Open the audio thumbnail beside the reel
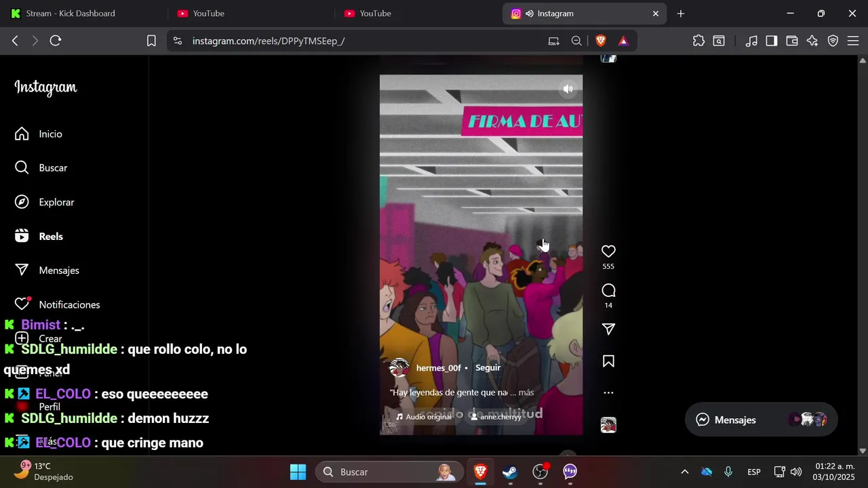Viewport: 868px width, 488px height. tap(608, 425)
